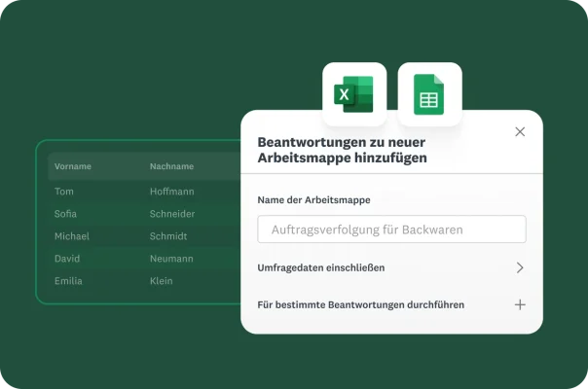Select the cell reading Emilia
588x389 pixels.
(68, 281)
